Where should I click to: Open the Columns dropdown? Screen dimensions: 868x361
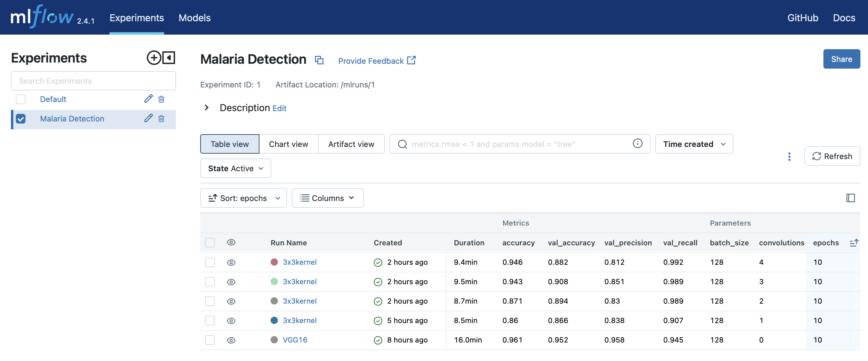pos(328,198)
